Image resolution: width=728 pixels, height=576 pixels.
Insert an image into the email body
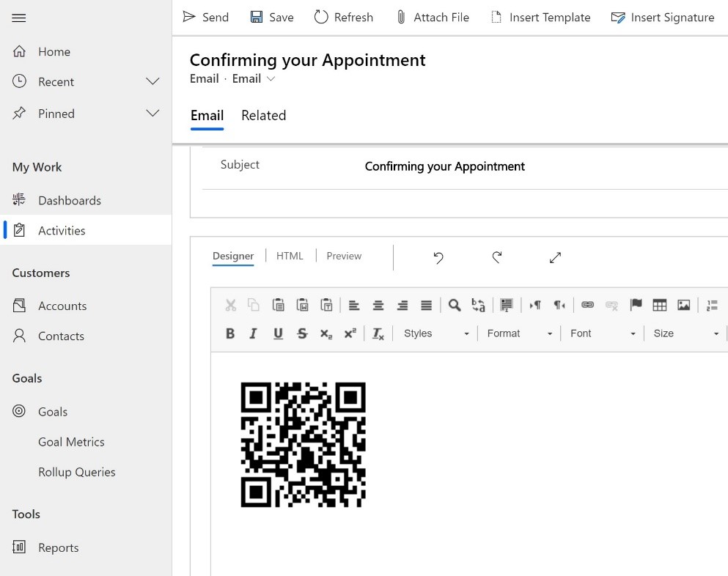coord(683,305)
